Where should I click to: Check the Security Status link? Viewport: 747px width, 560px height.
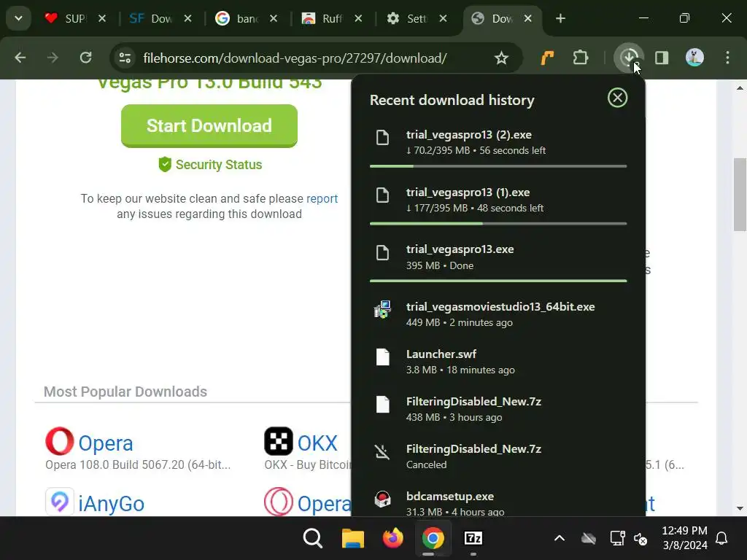click(x=210, y=165)
